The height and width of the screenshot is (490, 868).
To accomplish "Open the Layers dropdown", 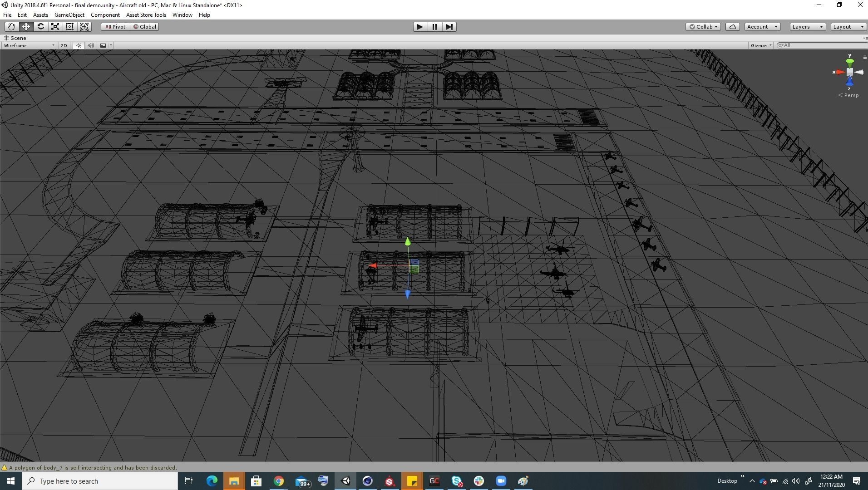I will [x=807, y=27].
